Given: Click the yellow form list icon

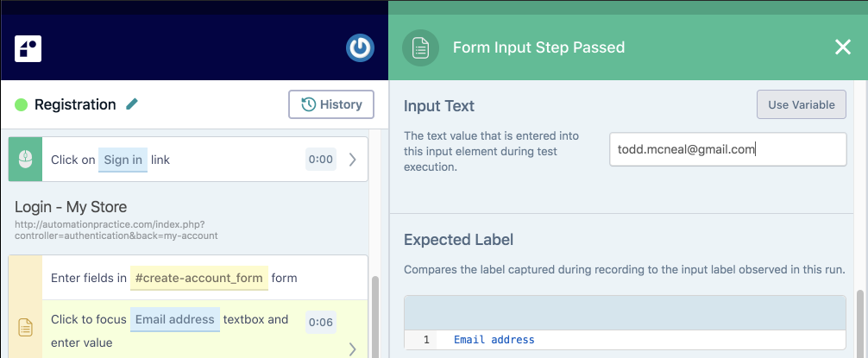Looking at the screenshot, I should (26, 328).
